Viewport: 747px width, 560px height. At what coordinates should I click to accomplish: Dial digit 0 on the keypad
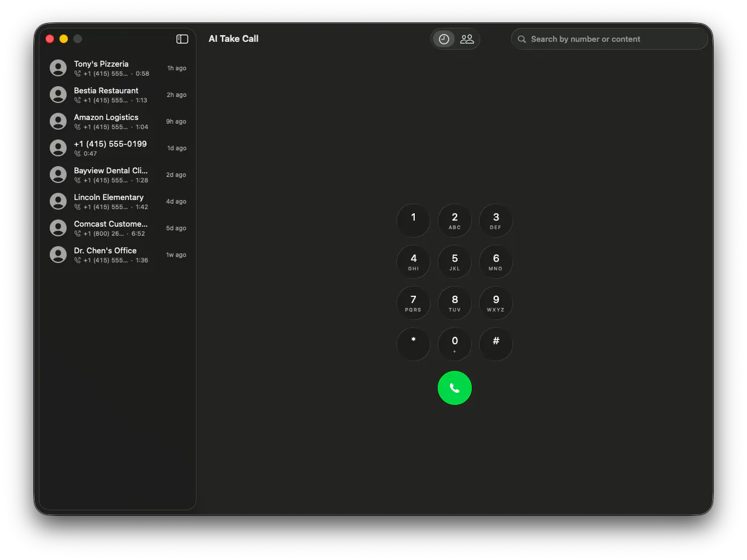tap(455, 344)
